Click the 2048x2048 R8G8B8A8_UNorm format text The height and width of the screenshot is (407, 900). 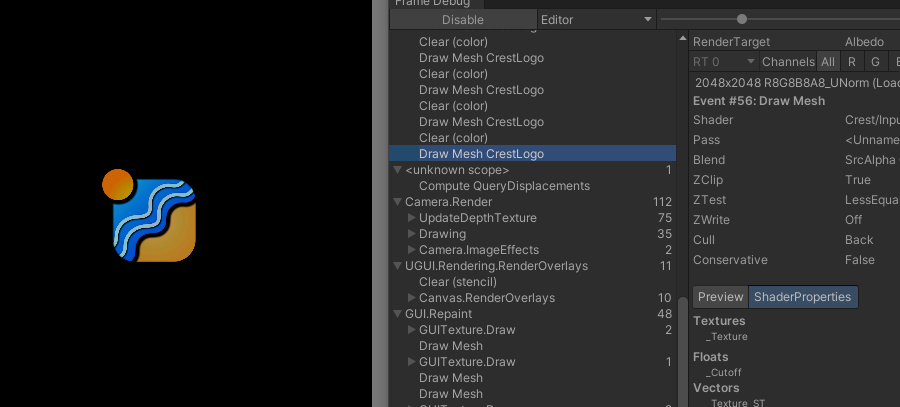click(797, 83)
